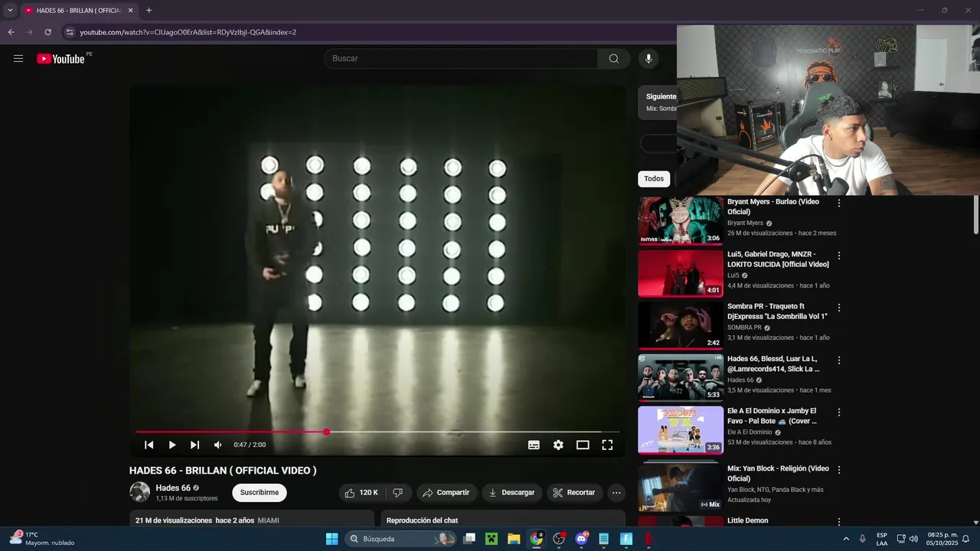980x551 pixels.
Task: Open the Hades 66 channel avatar
Action: pyautogui.click(x=139, y=492)
